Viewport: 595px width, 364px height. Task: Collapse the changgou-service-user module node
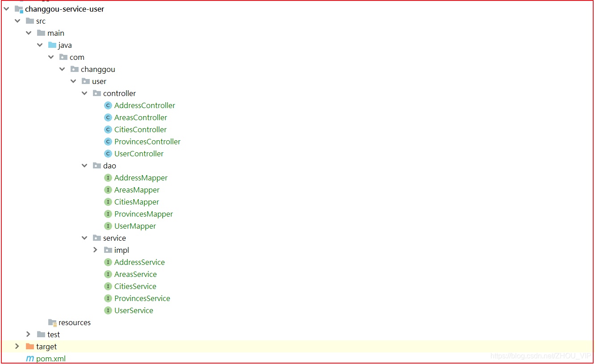pos(6,8)
